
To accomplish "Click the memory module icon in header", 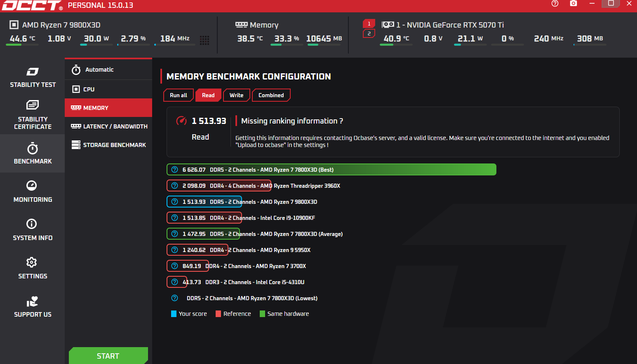I will pyautogui.click(x=242, y=25).
